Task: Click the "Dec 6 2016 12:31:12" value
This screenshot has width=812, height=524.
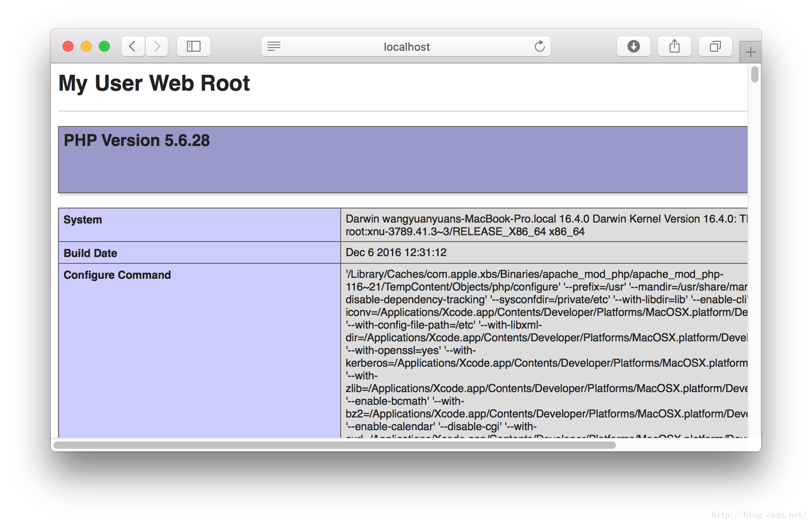Action: pyautogui.click(x=396, y=252)
